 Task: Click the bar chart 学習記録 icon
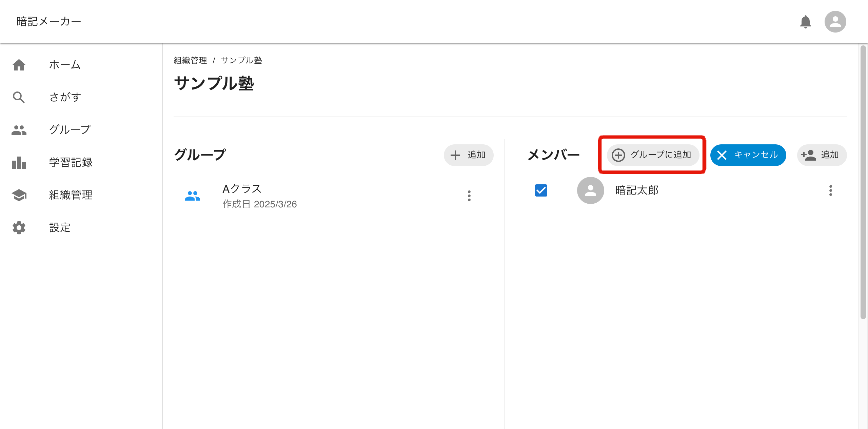click(x=19, y=162)
